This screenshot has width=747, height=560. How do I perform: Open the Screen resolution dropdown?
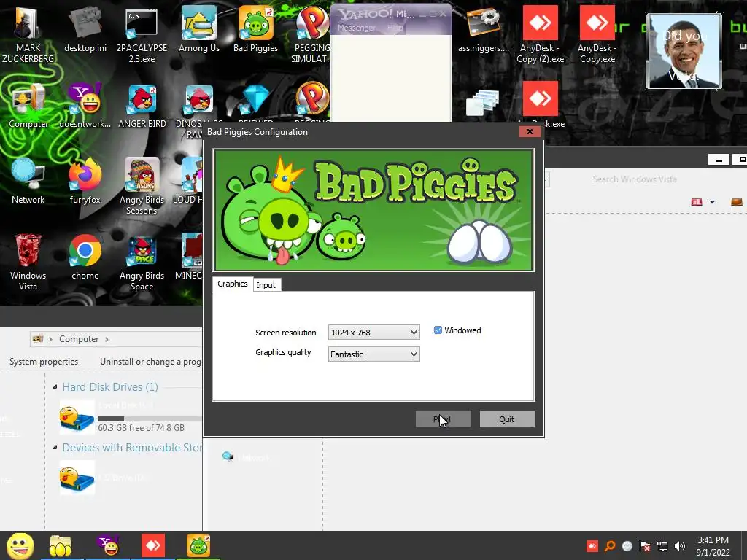(374, 332)
